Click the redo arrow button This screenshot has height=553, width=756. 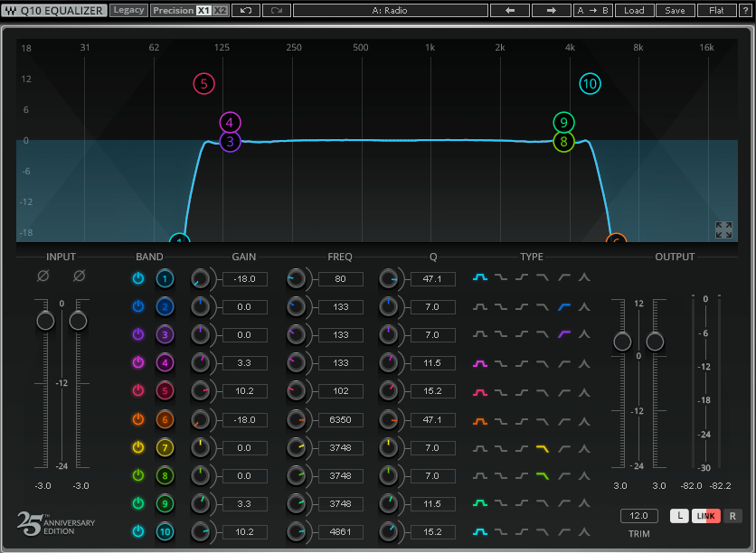(x=277, y=10)
